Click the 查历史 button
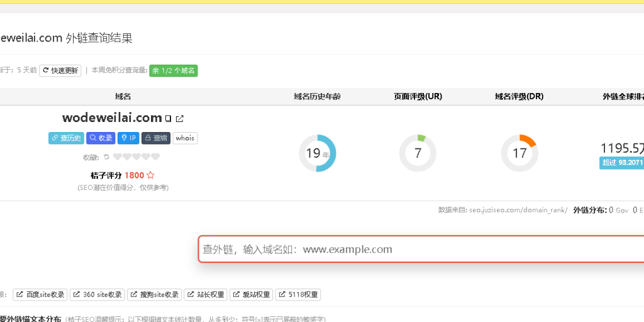The image size is (644, 322). coord(66,138)
